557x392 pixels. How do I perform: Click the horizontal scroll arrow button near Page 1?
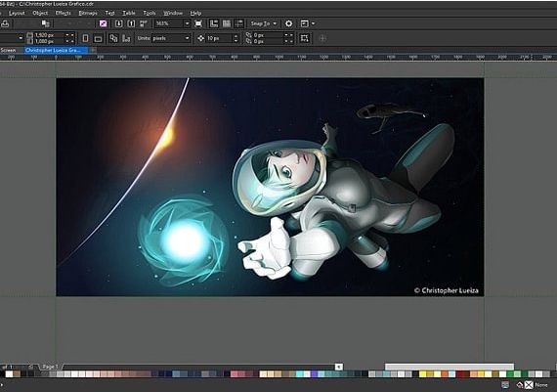[x=339, y=367]
